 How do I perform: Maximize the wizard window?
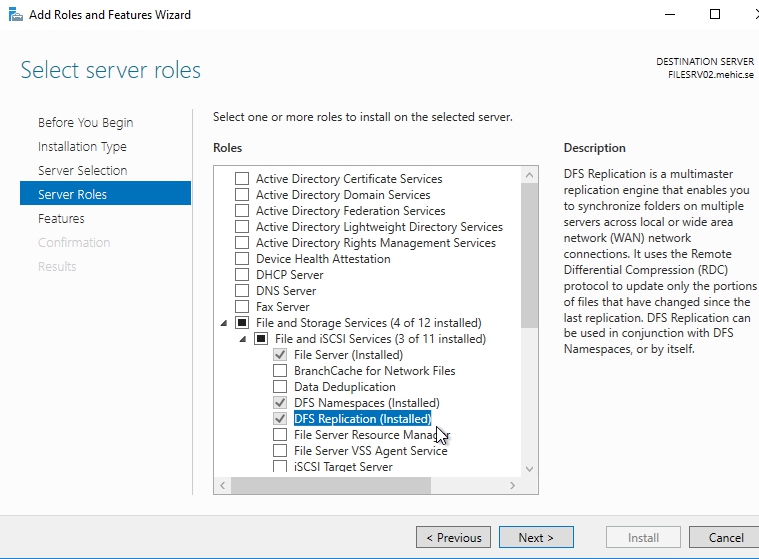pyautogui.click(x=714, y=15)
